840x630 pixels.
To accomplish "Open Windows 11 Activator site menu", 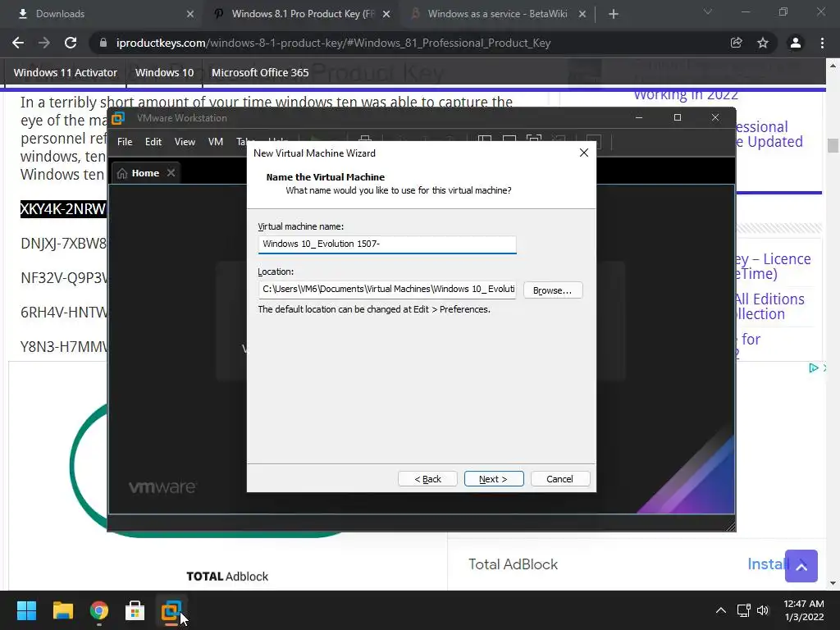I will click(x=66, y=72).
